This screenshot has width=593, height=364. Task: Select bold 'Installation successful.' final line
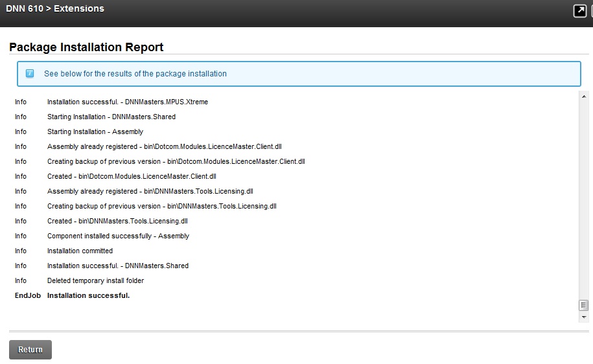click(x=88, y=295)
